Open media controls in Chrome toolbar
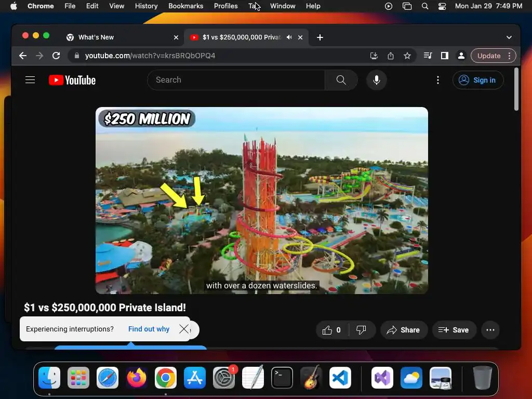Viewport: 532px width, 399px height. pos(428,56)
